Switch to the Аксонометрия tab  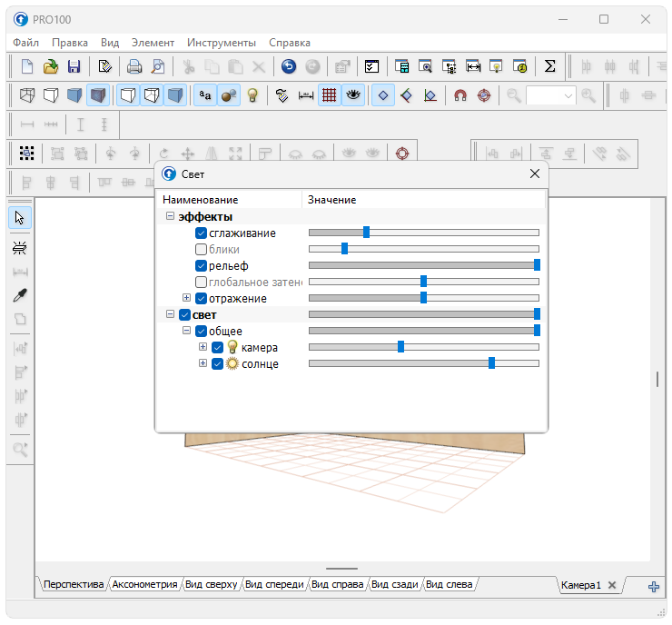tap(144, 584)
